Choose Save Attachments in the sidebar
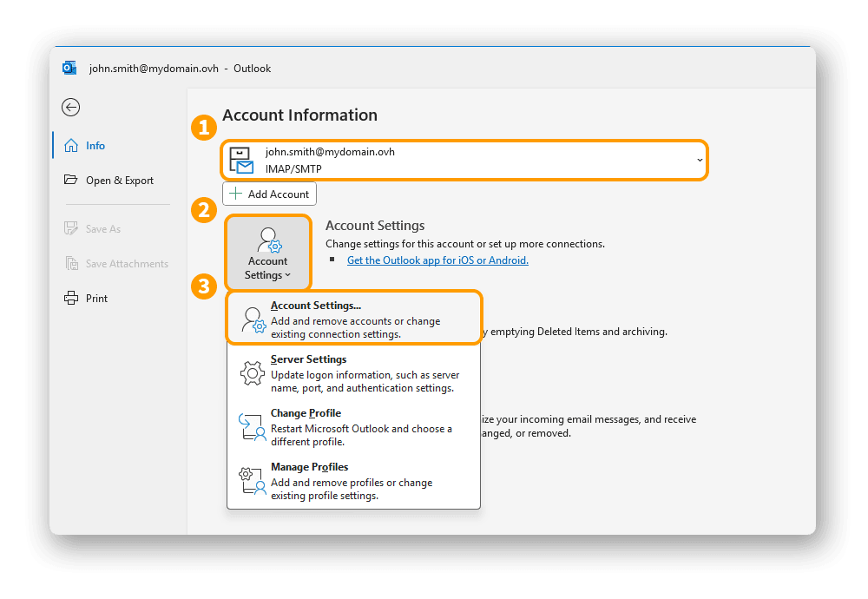 (127, 264)
